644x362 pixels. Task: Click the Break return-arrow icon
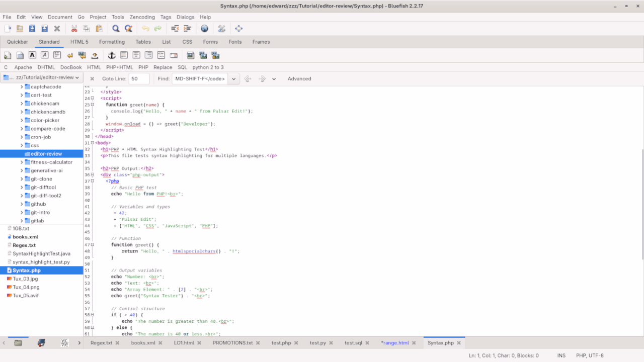click(x=69, y=55)
